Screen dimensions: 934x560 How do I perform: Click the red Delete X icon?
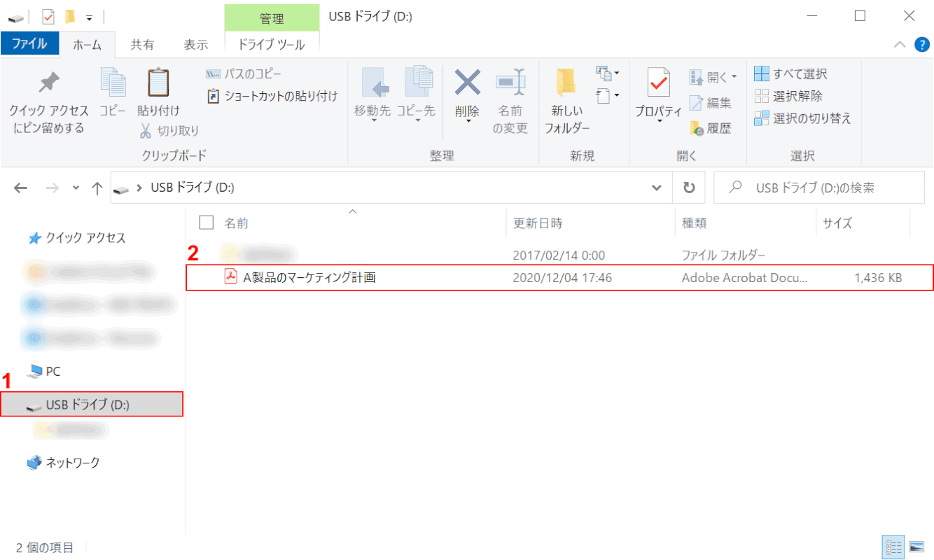coord(467,83)
